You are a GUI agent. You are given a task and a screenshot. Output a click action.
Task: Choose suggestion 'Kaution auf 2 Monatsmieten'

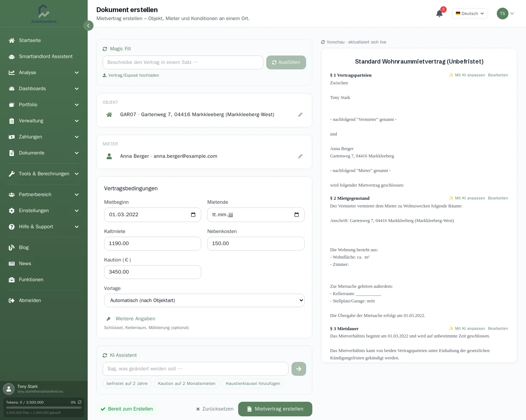tap(187, 383)
